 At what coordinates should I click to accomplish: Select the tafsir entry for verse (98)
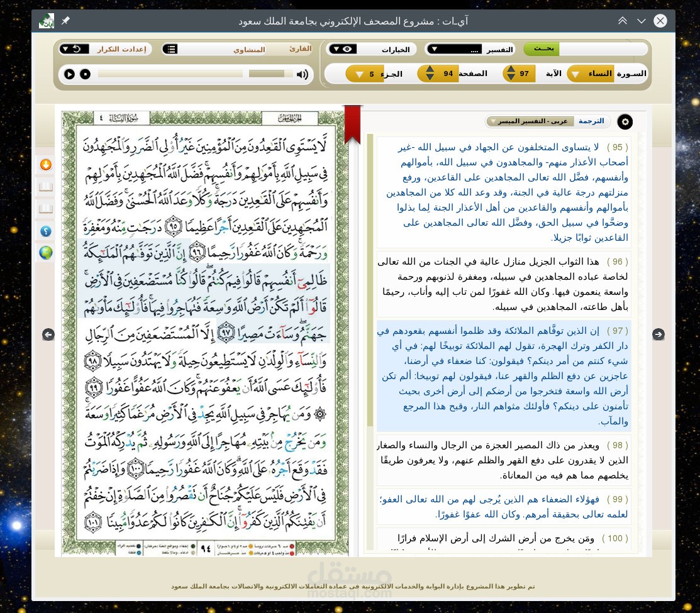click(504, 460)
